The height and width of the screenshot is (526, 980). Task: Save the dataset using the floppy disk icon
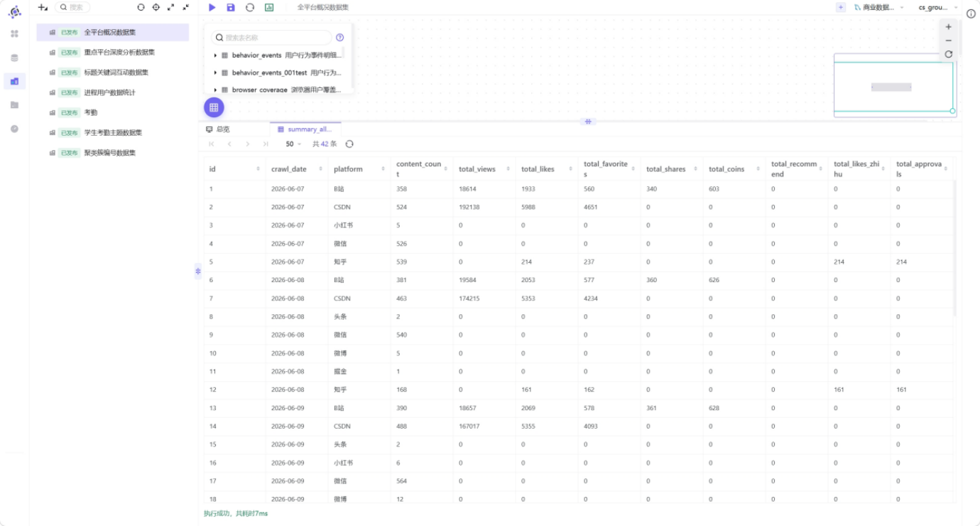coord(231,7)
